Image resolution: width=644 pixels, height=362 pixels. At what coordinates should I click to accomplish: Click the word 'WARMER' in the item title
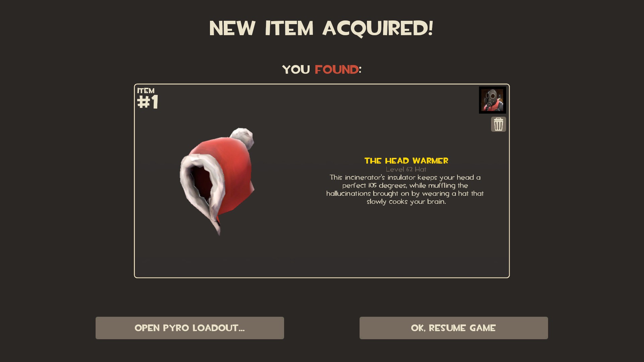click(430, 161)
